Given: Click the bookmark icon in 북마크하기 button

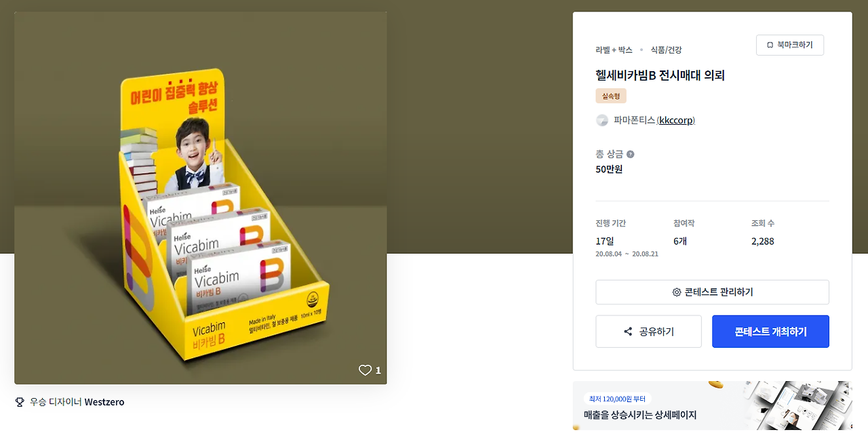Looking at the screenshot, I should (770, 45).
